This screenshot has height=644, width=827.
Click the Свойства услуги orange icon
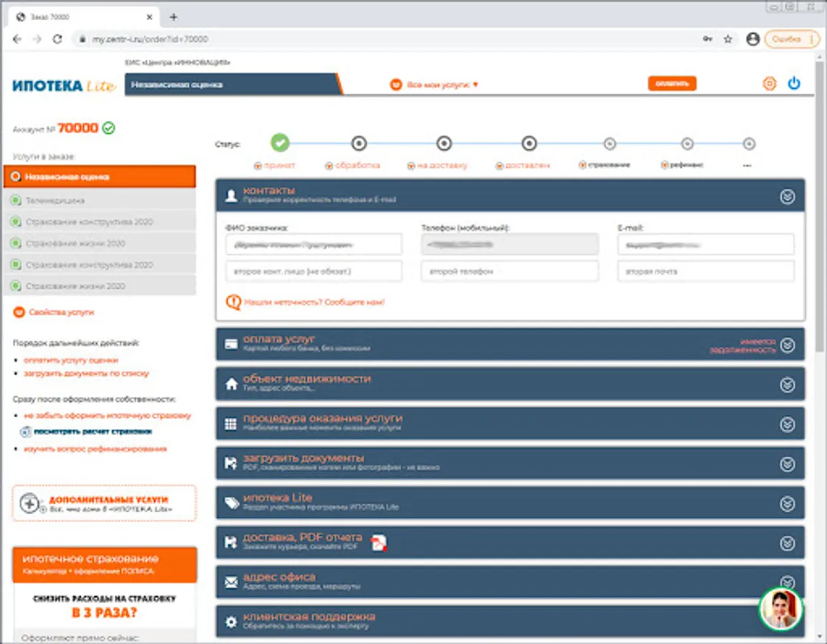coord(19,312)
